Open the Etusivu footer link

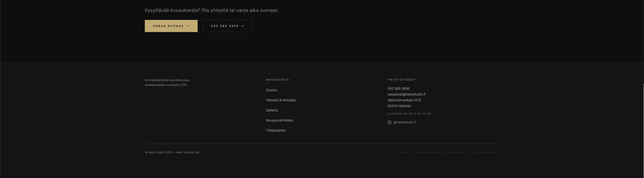tap(272, 90)
